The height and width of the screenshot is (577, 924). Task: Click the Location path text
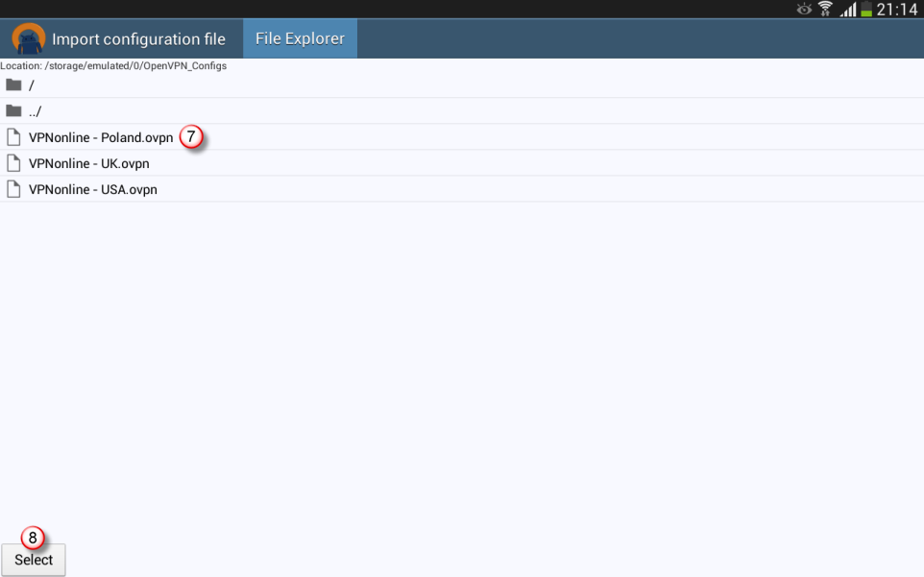pyautogui.click(x=113, y=66)
